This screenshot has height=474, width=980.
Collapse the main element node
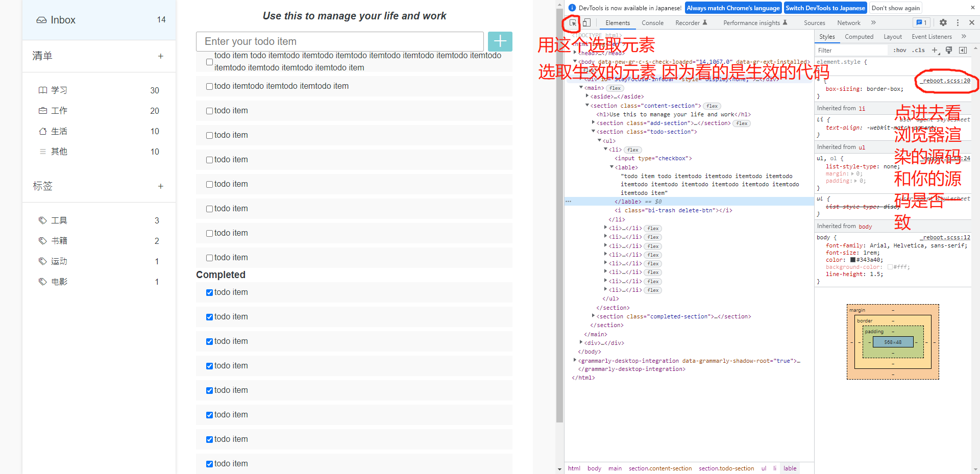point(581,88)
